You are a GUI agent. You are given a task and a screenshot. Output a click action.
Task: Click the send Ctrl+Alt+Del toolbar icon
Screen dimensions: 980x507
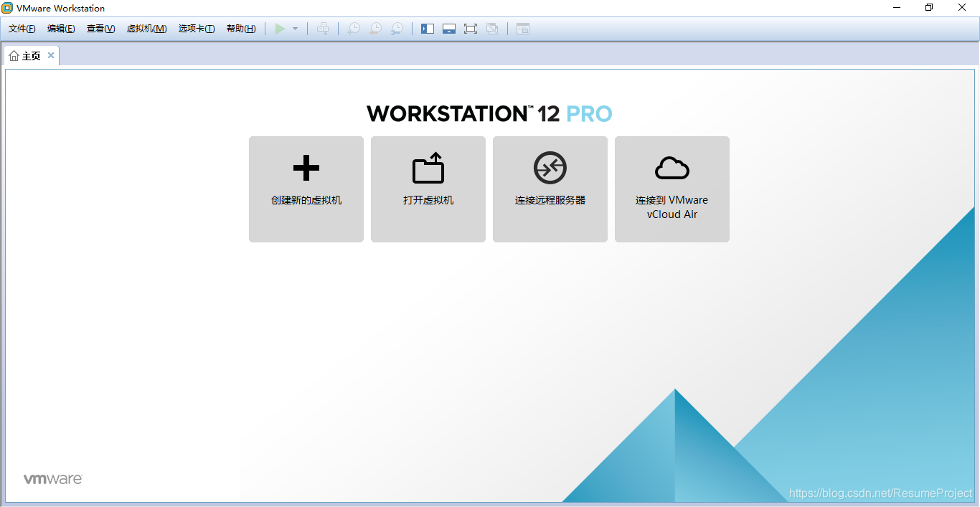tap(324, 29)
